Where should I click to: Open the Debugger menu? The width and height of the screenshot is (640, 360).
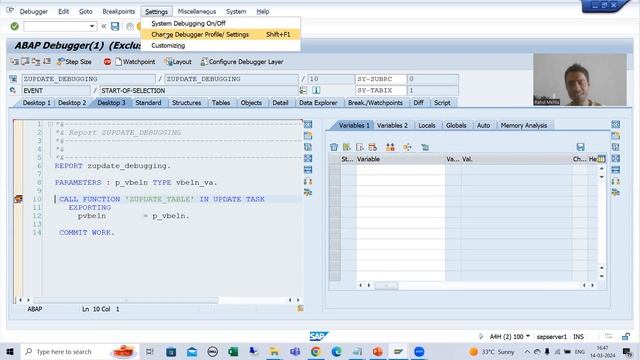(34, 11)
